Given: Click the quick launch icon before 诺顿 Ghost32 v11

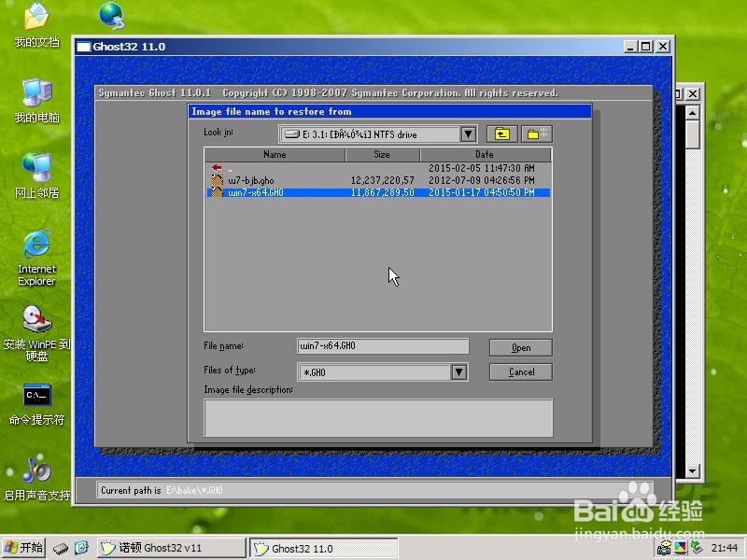Looking at the screenshot, I should point(81,548).
